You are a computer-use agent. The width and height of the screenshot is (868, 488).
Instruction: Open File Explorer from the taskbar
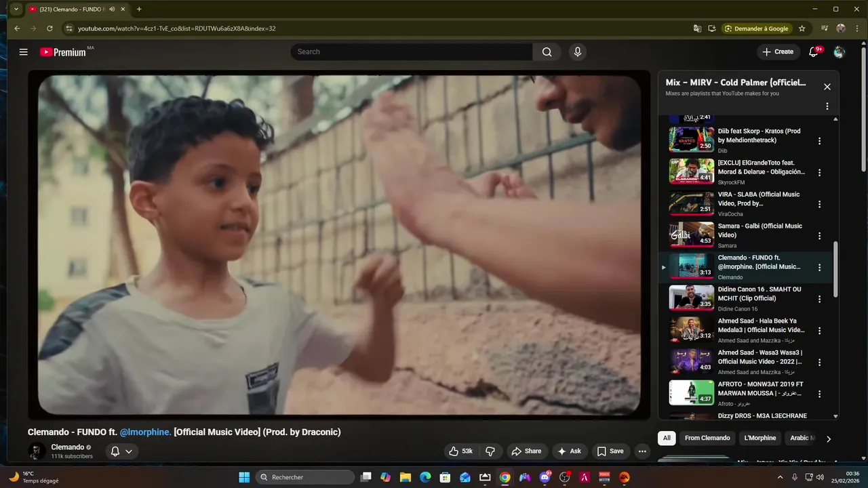click(x=405, y=477)
